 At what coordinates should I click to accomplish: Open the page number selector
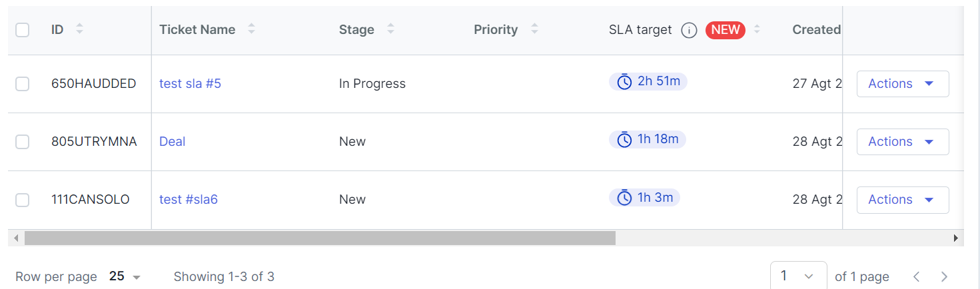coord(799,276)
